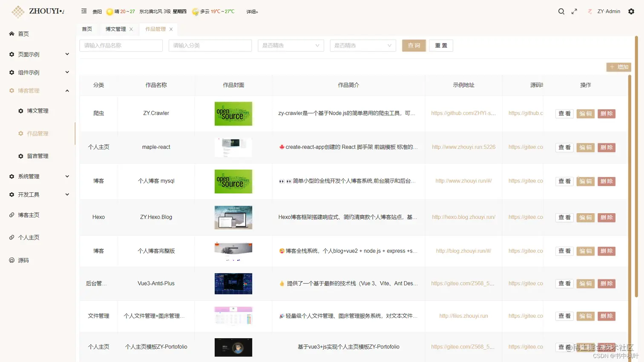Switch to the 首页 tab
This screenshot has height=362, width=644.
pyautogui.click(x=87, y=29)
